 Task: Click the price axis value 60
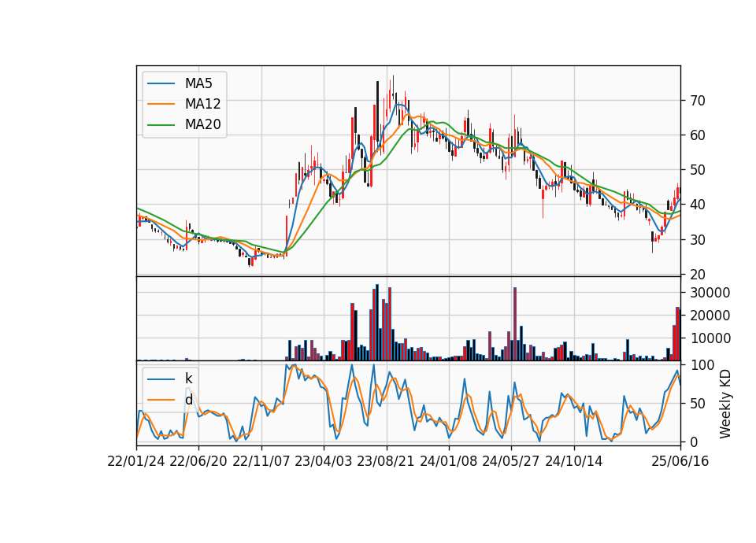[x=698, y=135]
